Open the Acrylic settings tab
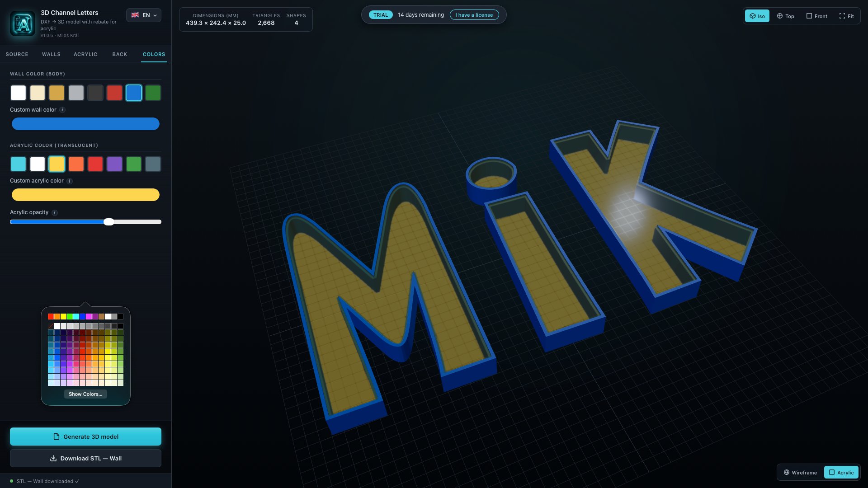The height and width of the screenshot is (488, 868). (x=85, y=54)
